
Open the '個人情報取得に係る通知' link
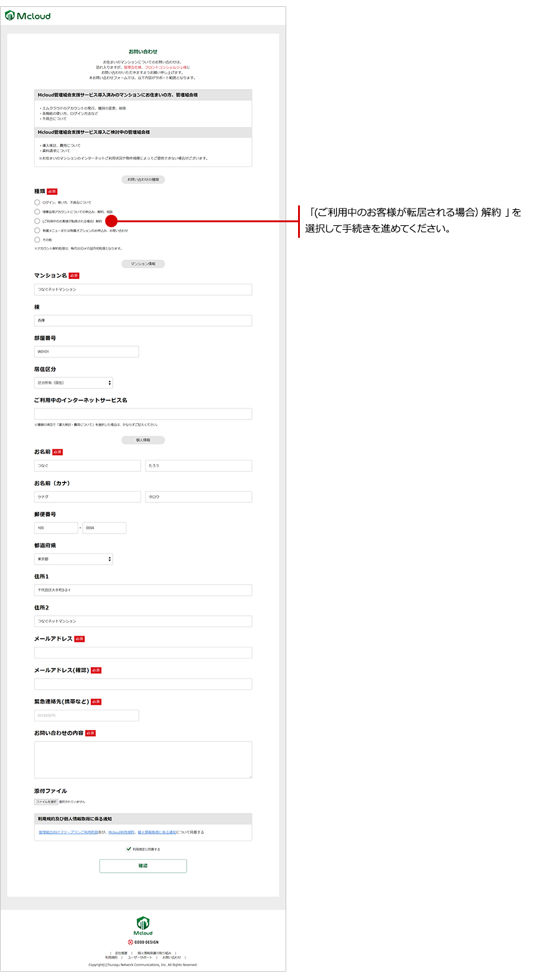click(x=157, y=832)
